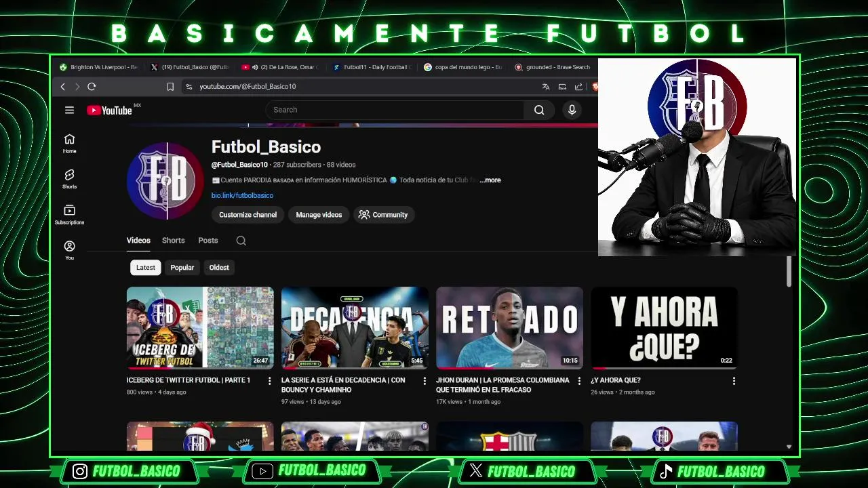Click the YouTube logo
This screenshot has width=868, height=488.
coord(109,110)
